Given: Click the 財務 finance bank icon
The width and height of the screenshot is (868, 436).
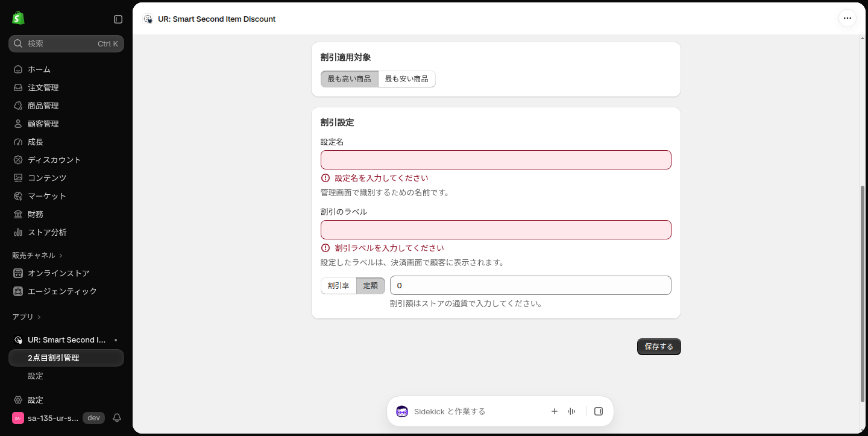Looking at the screenshot, I should (x=18, y=214).
